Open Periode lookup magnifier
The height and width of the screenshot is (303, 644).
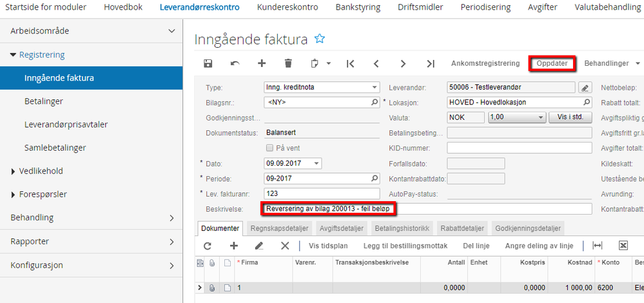(x=375, y=179)
